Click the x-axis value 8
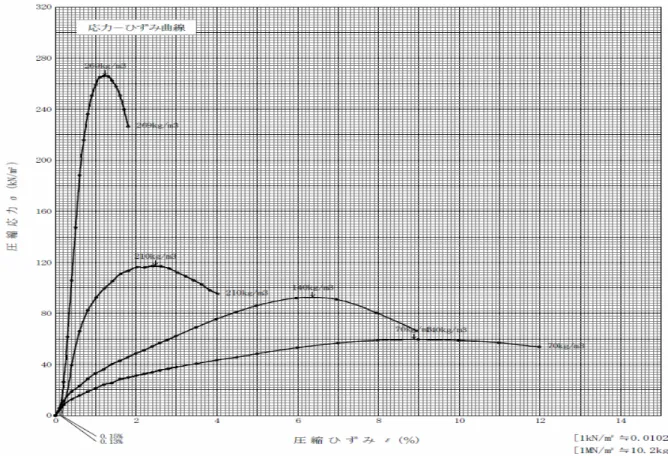The height and width of the screenshot is (456, 668). [x=378, y=421]
